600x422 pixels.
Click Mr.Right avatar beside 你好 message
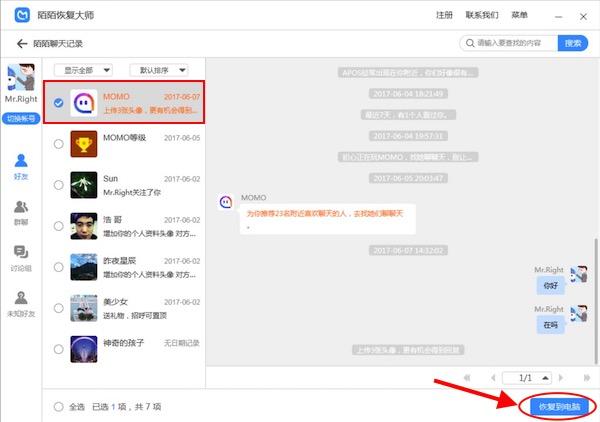pos(579,274)
